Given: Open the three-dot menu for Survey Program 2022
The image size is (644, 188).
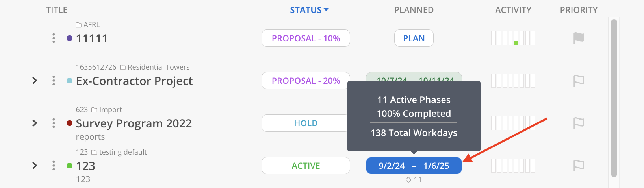Looking at the screenshot, I should pyautogui.click(x=54, y=123).
